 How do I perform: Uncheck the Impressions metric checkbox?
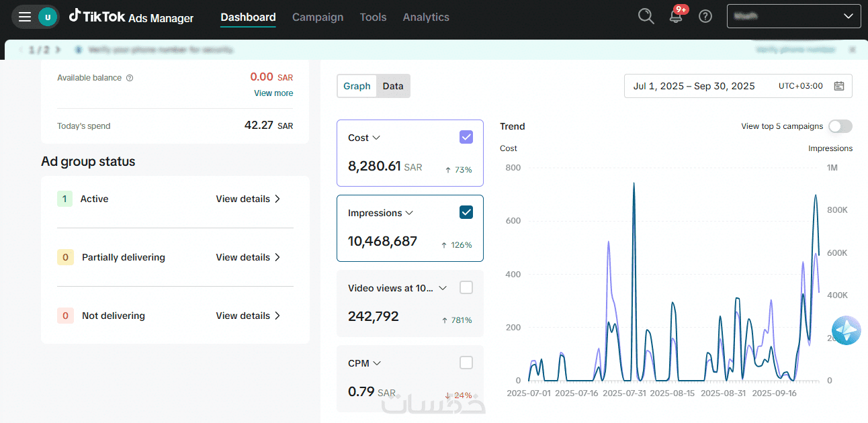coord(466,212)
